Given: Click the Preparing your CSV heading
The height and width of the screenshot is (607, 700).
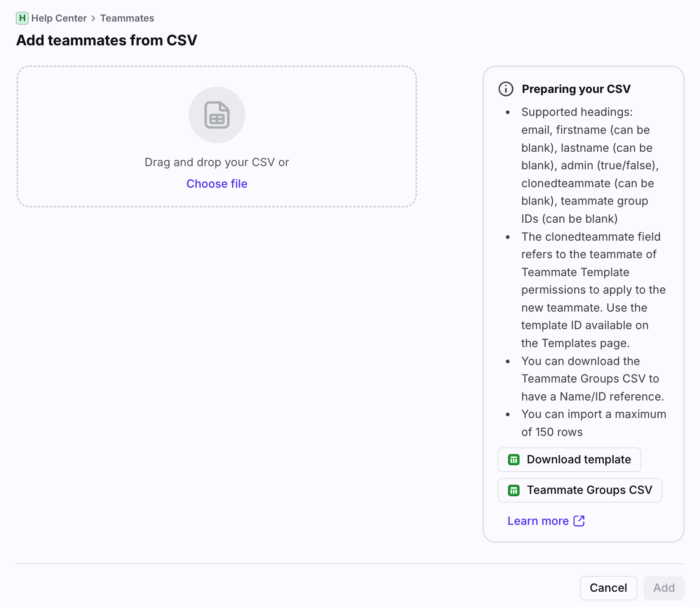Looking at the screenshot, I should tap(576, 89).
